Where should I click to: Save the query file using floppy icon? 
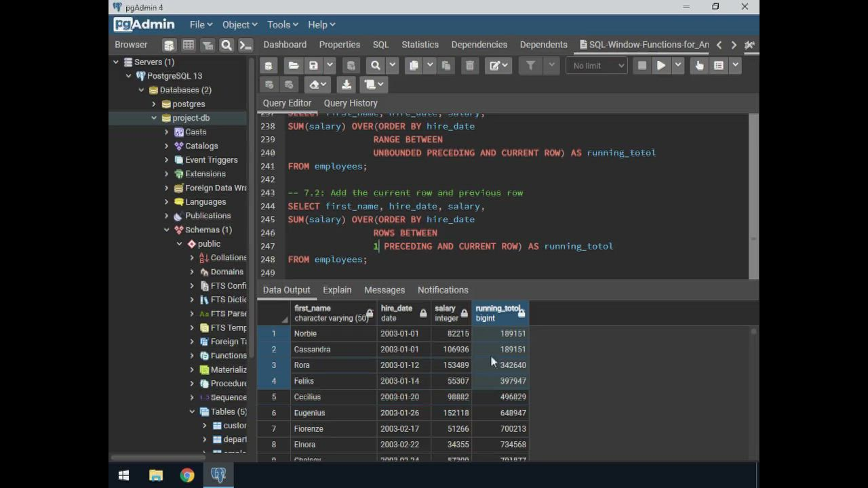pyautogui.click(x=313, y=66)
